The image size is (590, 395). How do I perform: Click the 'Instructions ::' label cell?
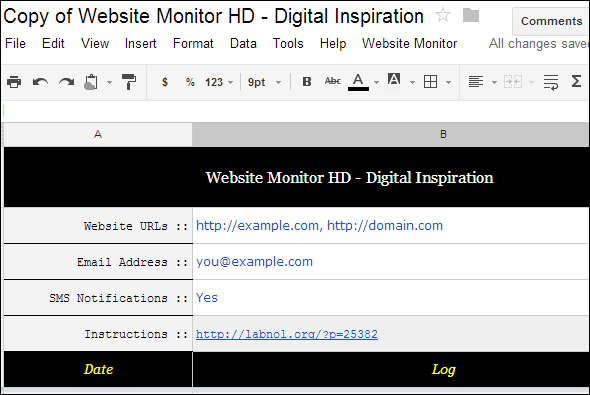tap(98, 334)
